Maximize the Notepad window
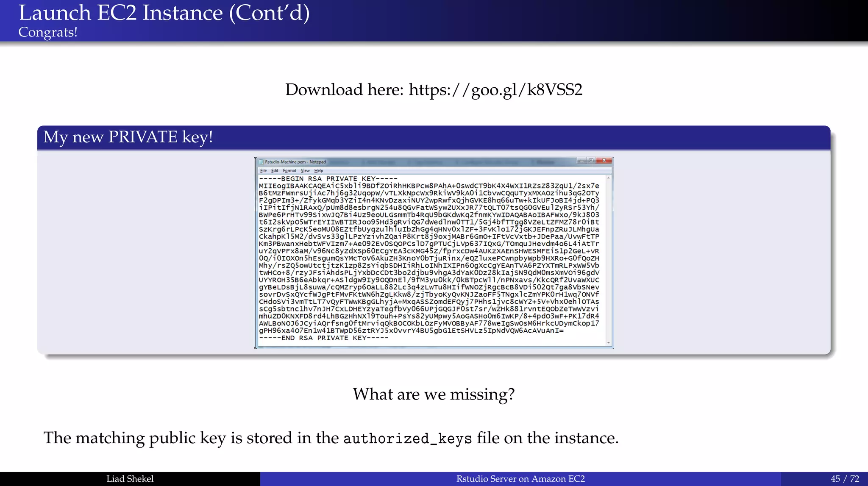This screenshot has height=486, width=868. [x=591, y=161]
